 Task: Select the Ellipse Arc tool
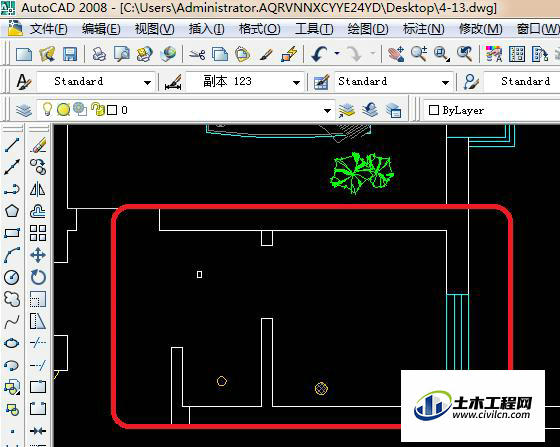pyautogui.click(x=12, y=366)
